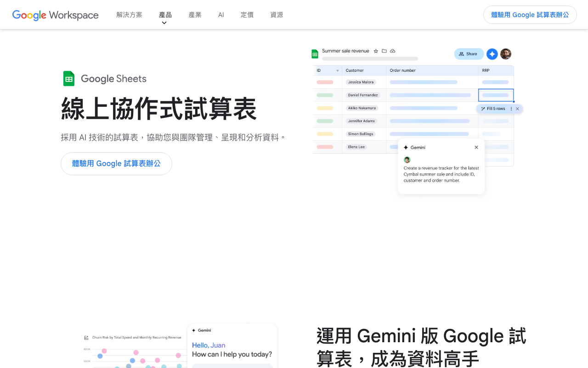Click the red ID pill for Jessica Malora

tap(325, 82)
